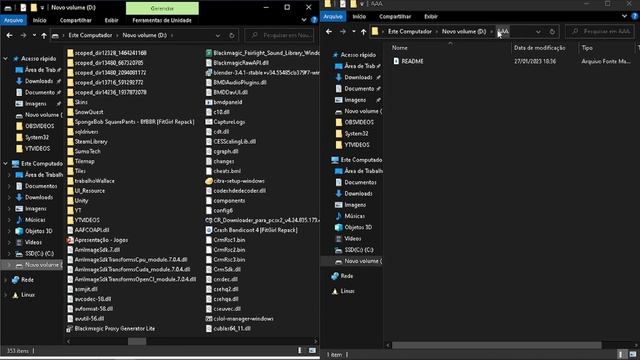
Task: Go up one level in left window
Action: [x=44, y=36]
